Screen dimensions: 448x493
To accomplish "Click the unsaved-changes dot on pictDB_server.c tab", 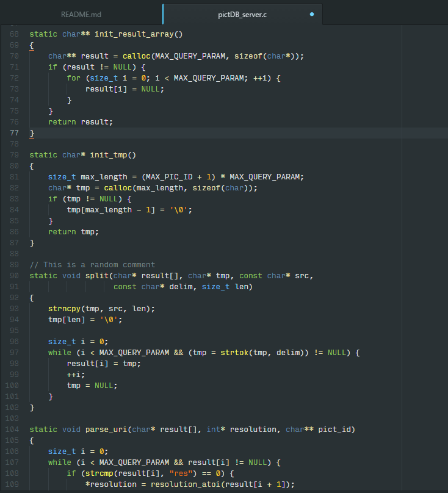I will coord(312,14).
